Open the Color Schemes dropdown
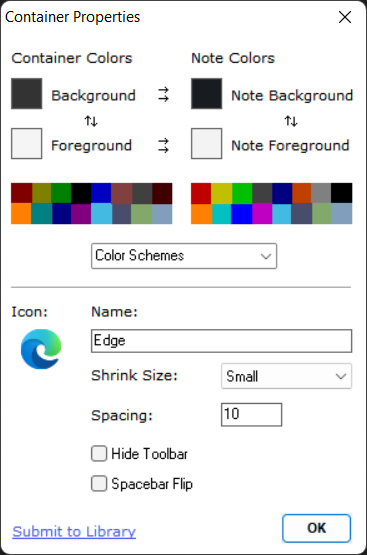 tap(184, 256)
